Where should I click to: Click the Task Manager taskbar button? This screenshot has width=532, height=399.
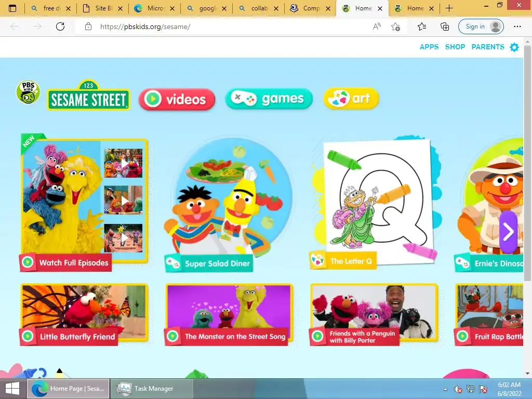(x=152, y=389)
